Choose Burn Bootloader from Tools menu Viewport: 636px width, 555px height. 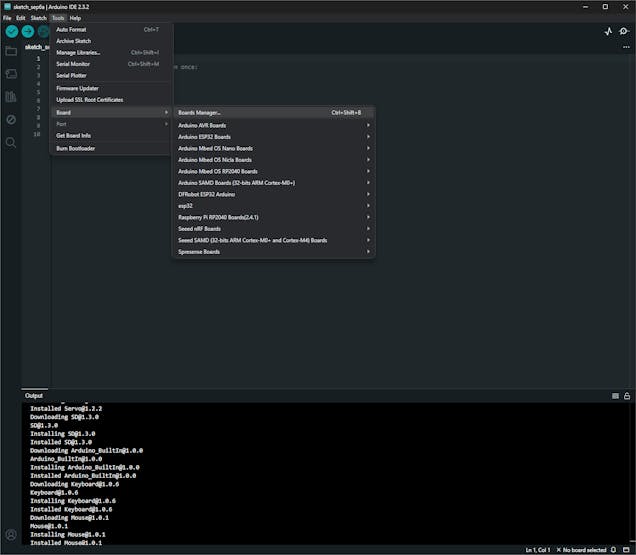(110, 148)
